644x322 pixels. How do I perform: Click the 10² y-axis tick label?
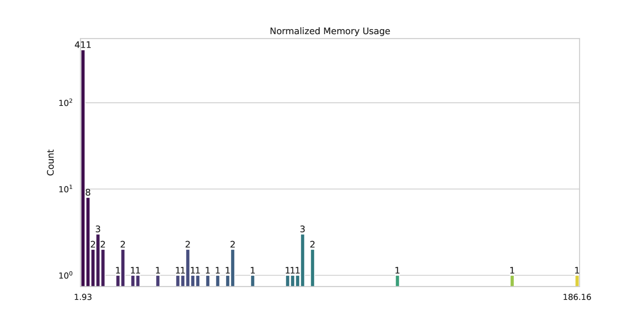pos(66,103)
